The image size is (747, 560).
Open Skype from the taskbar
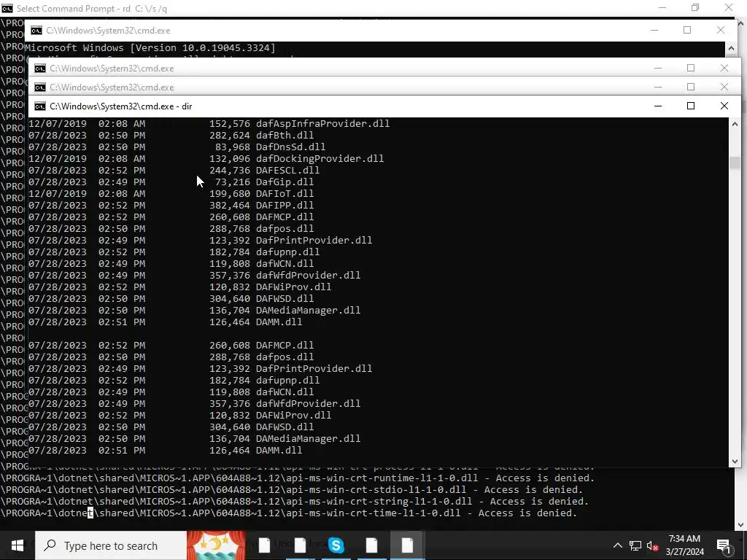[336, 545]
